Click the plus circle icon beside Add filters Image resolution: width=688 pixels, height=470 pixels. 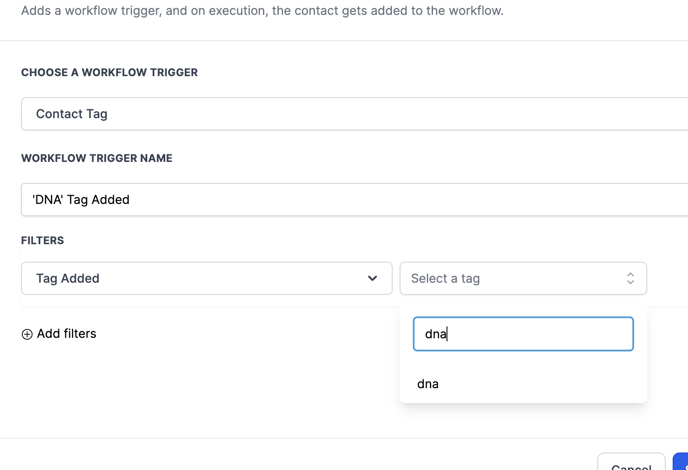point(27,334)
